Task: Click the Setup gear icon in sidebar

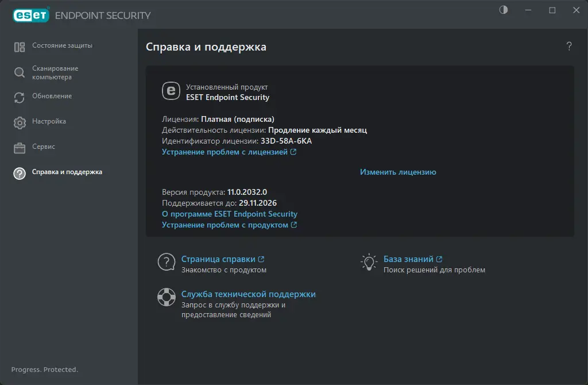Action: pos(20,122)
